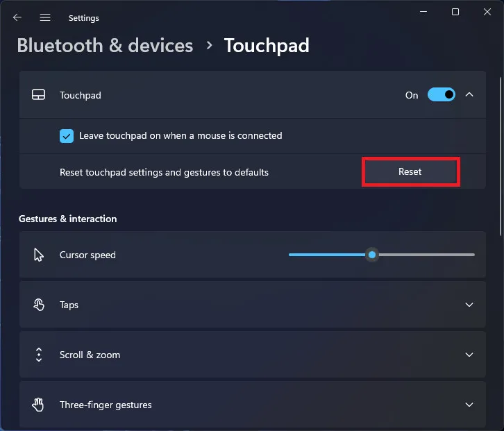Maximize the Settings window
This screenshot has height=431, width=504.
(x=455, y=12)
